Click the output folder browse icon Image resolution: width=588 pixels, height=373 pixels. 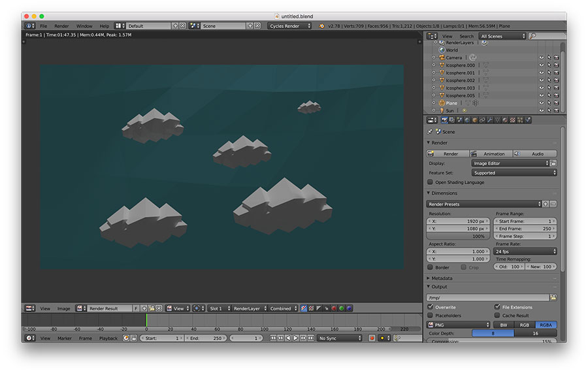point(553,297)
